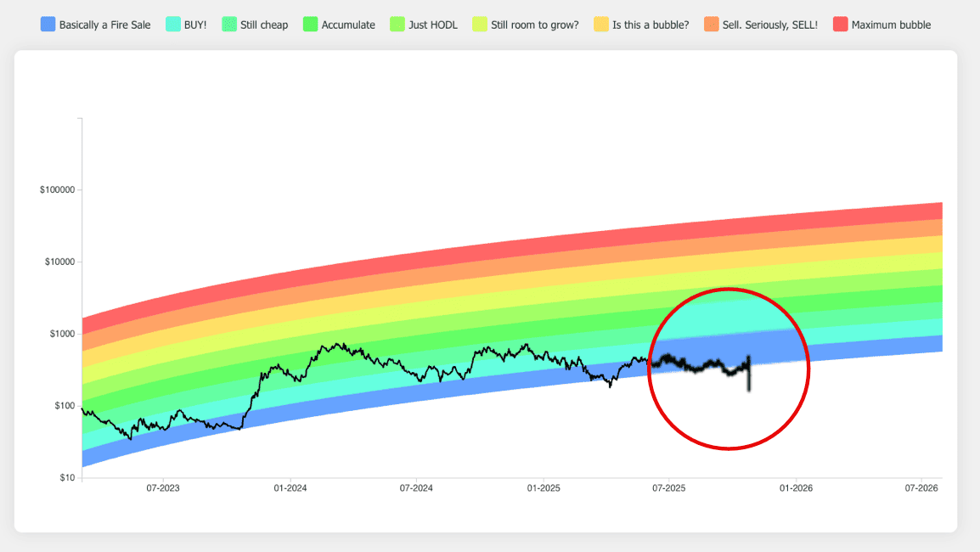Click the $10 y-axis label
The image size is (980, 552).
[65, 478]
